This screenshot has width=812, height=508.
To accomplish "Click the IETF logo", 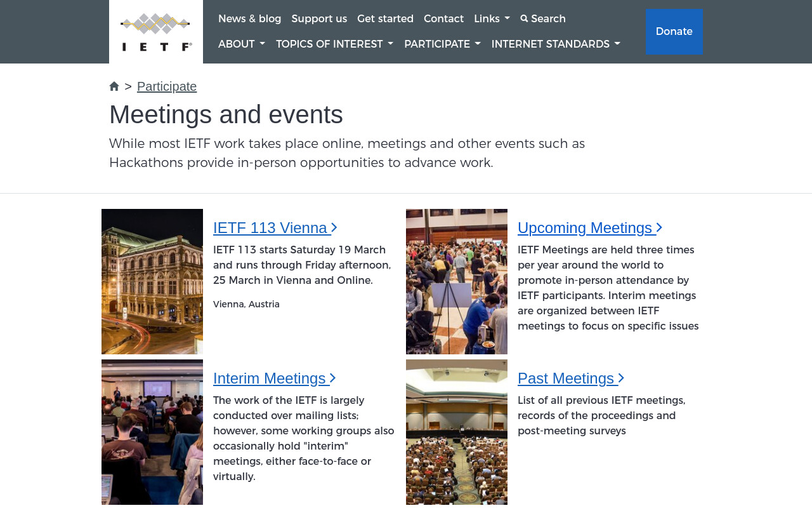I will pos(156,32).
